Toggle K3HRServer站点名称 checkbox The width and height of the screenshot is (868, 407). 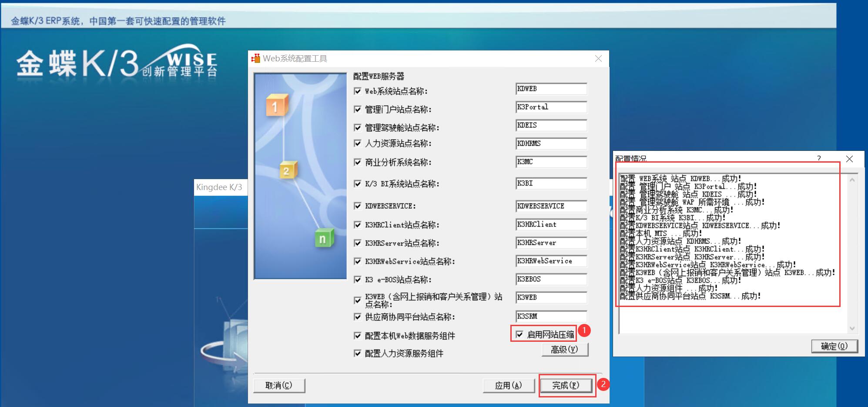point(358,243)
